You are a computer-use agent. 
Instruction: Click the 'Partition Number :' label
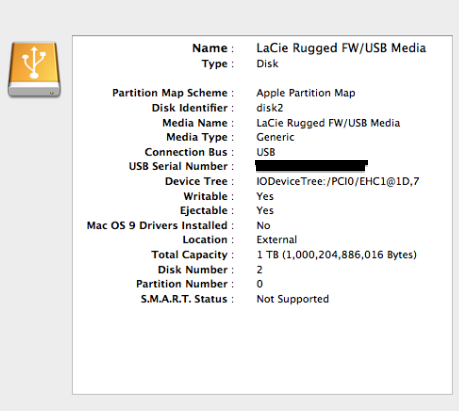185,284
